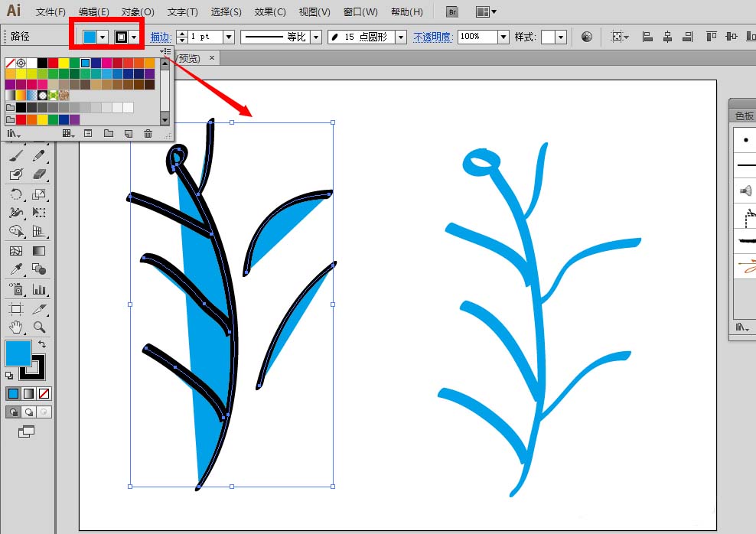Click the new color group folder icon
Screen dimensions: 756x534
[x=109, y=133]
